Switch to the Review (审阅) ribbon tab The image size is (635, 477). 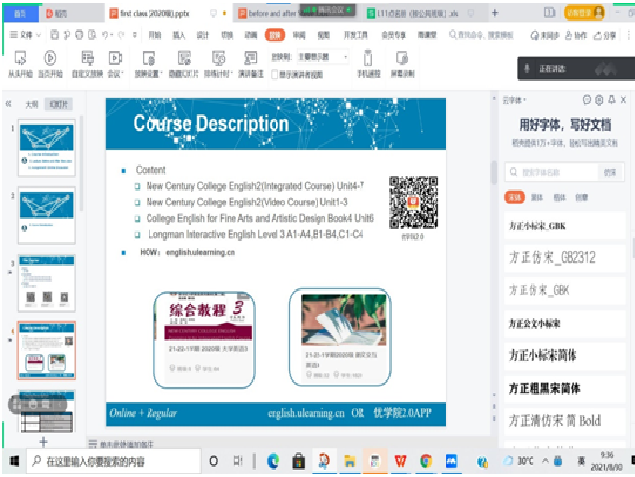point(299,35)
